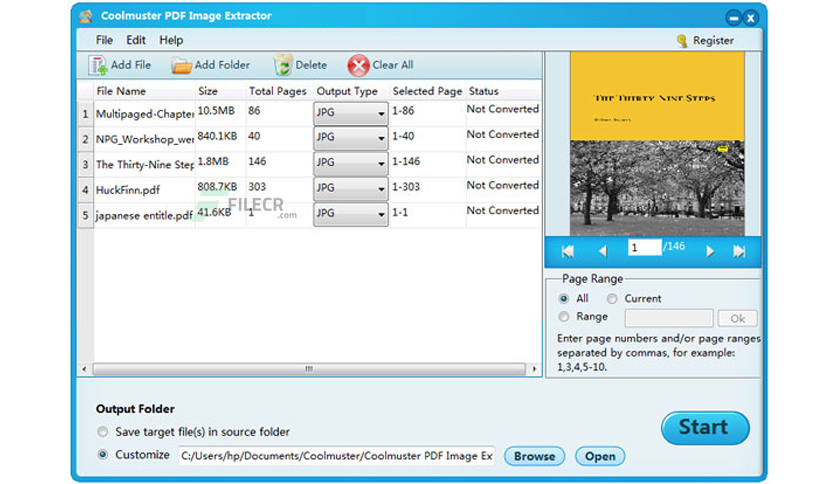Screen dimensions: 836x484
Task: Click the page Range text field
Action: [669, 318]
